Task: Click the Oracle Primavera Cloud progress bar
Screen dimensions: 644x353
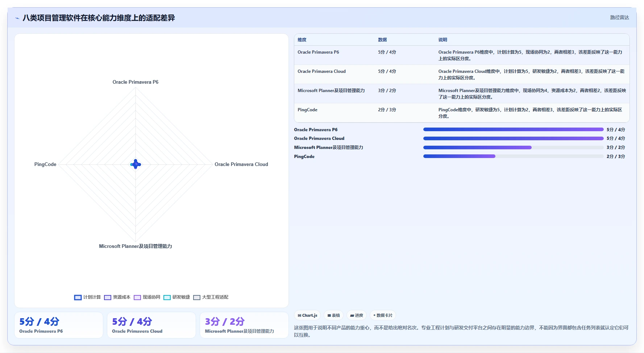Action: click(513, 138)
